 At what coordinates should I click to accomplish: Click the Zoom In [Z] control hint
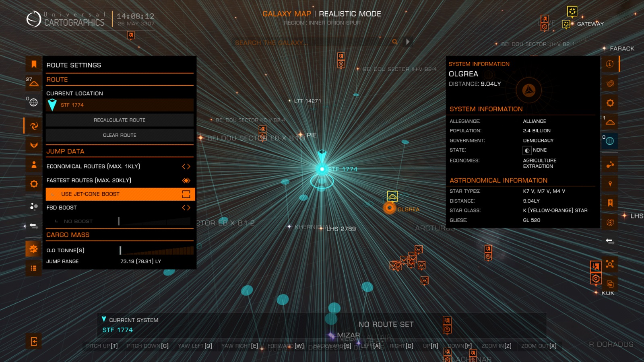tap(496, 346)
